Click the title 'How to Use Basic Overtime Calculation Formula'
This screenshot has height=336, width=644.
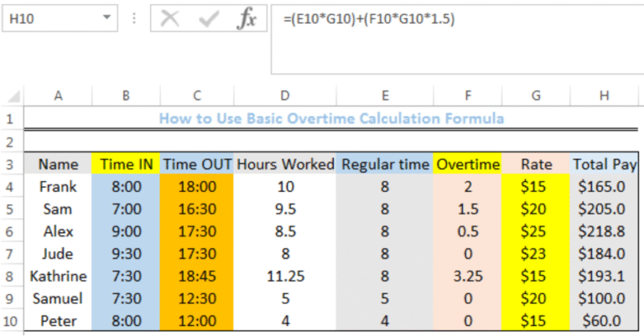click(331, 119)
